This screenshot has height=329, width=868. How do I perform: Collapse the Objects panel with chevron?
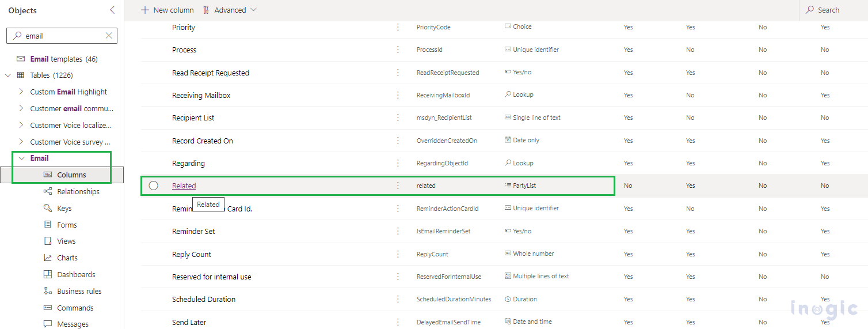click(112, 10)
